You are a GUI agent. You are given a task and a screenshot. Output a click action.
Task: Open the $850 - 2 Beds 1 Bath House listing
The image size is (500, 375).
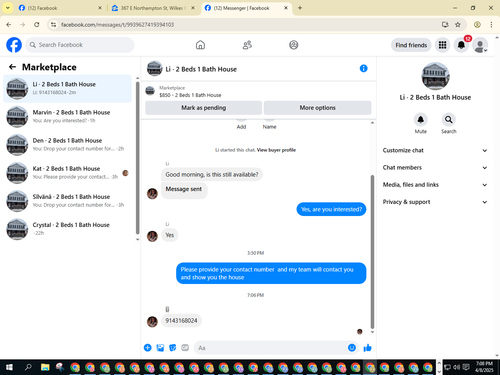pos(190,95)
